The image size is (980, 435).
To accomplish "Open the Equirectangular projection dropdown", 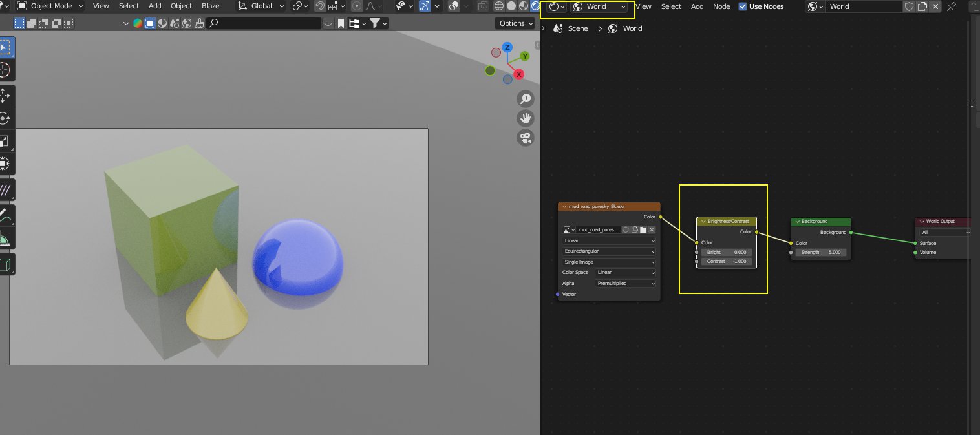I will 609,251.
